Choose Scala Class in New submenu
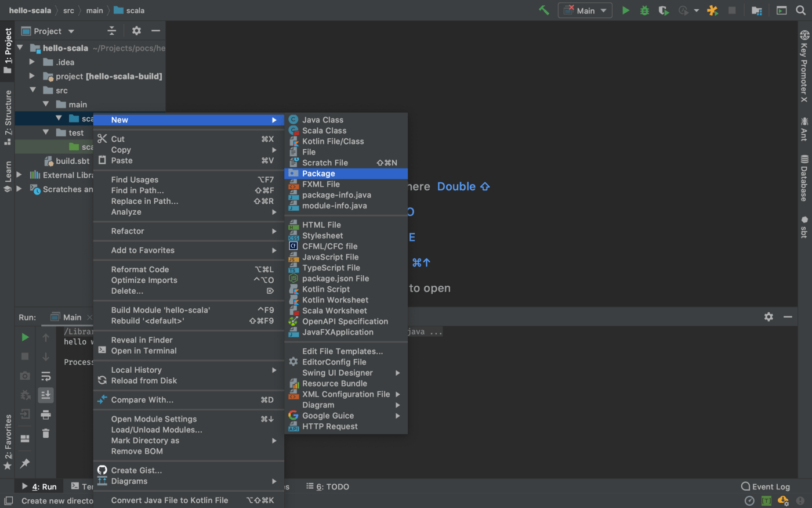 [324, 131]
